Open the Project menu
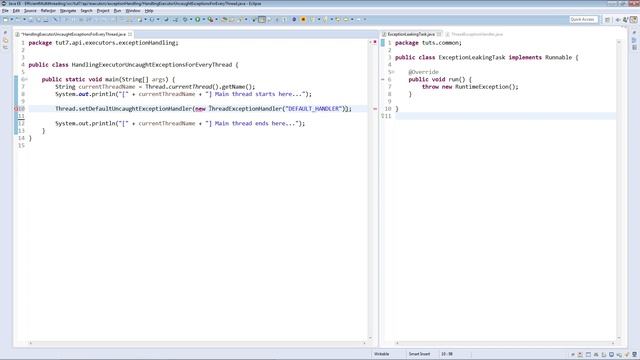 click(103, 11)
